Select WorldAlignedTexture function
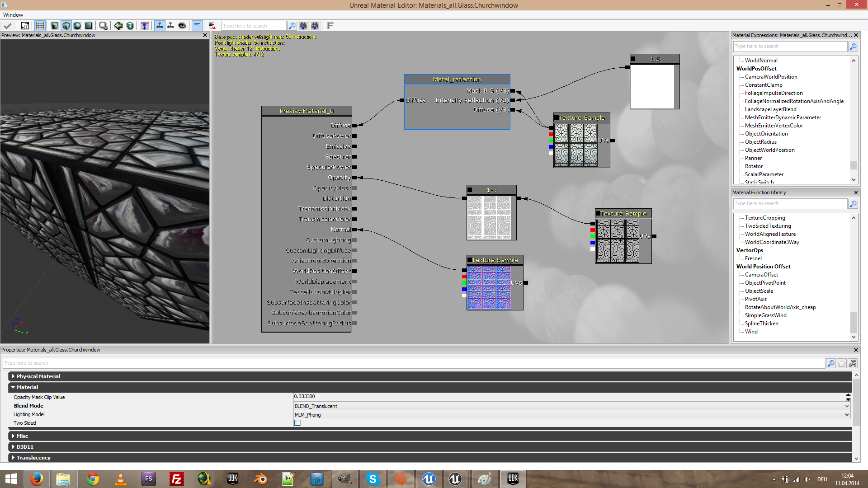Viewport: 868px width, 488px height. click(770, 234)
